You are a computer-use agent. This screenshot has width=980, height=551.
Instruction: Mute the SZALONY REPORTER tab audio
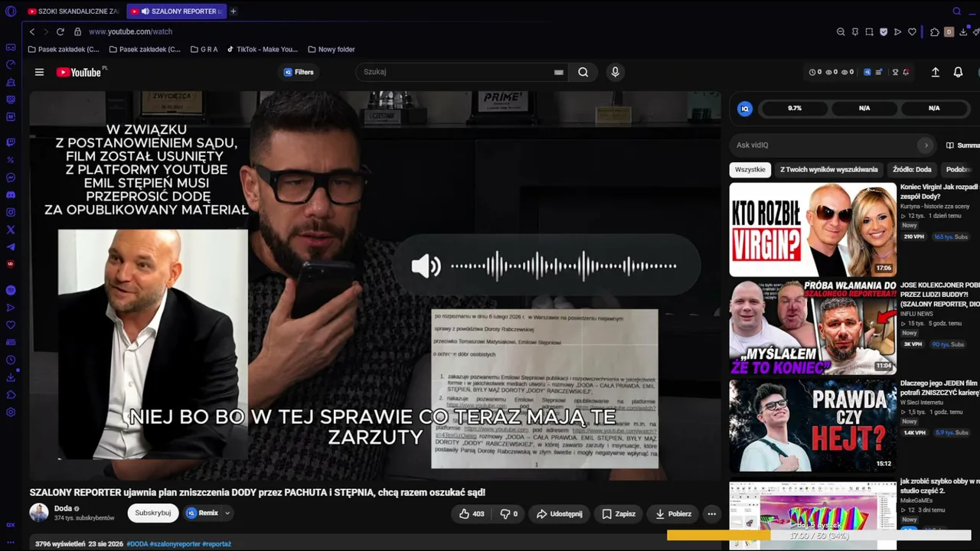pyautogui.click(x=145, y=11)
